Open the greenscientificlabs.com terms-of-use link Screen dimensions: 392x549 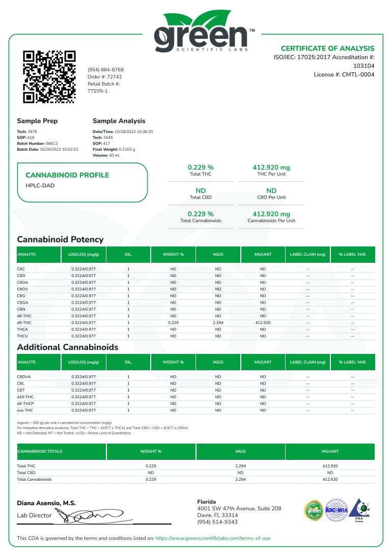click(x=212, y=538)
